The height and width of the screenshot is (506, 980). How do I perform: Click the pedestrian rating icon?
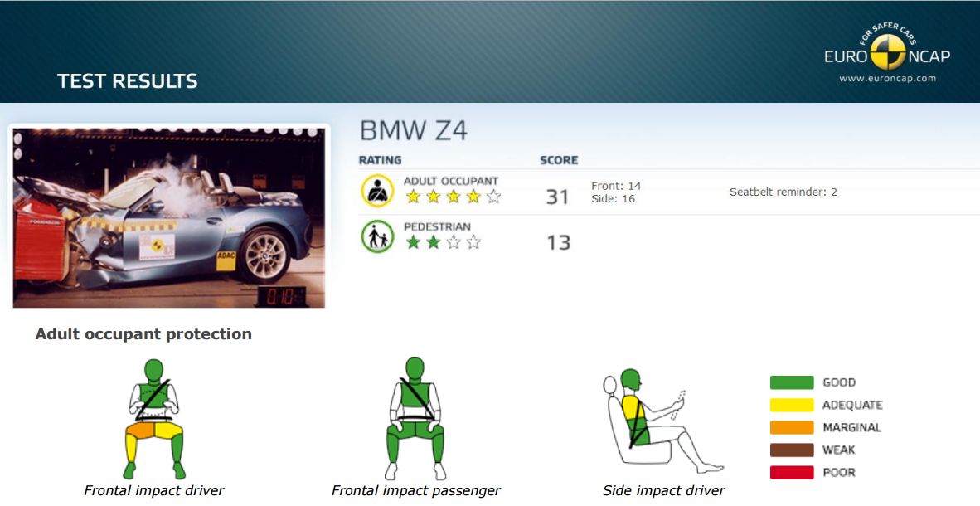377,236
